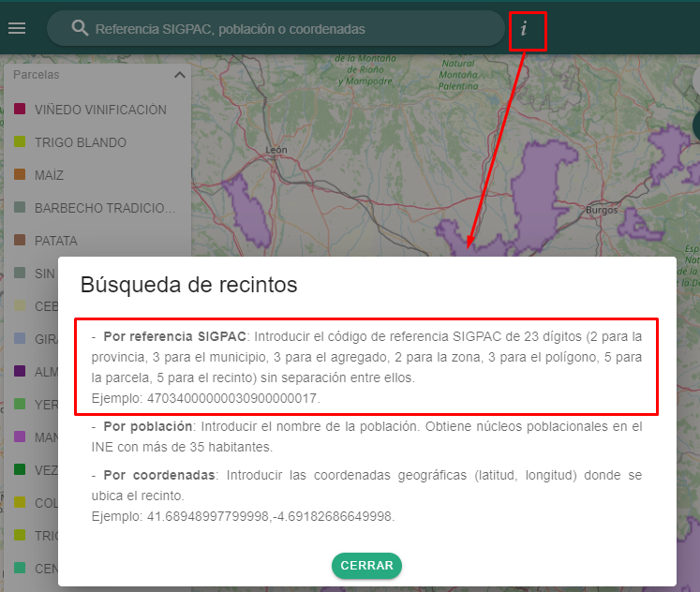Select TRIGO BLANDO legend entry
Viewport: 700px width, 592px height.
pyautogui.click(x=81, y=142)
